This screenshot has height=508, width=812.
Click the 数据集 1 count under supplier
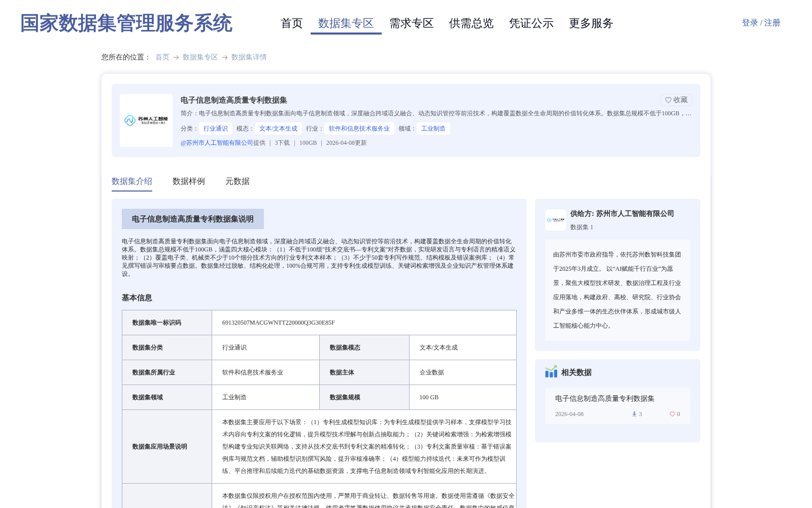click(x=582, y=227)
